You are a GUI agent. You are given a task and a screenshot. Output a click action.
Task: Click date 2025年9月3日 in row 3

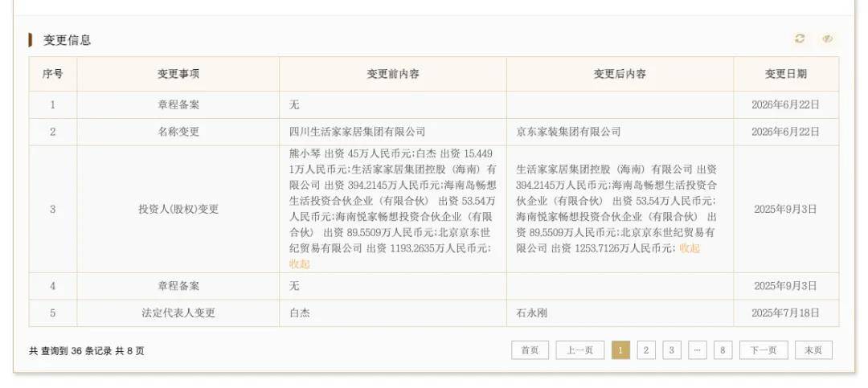tap(785, 209)
